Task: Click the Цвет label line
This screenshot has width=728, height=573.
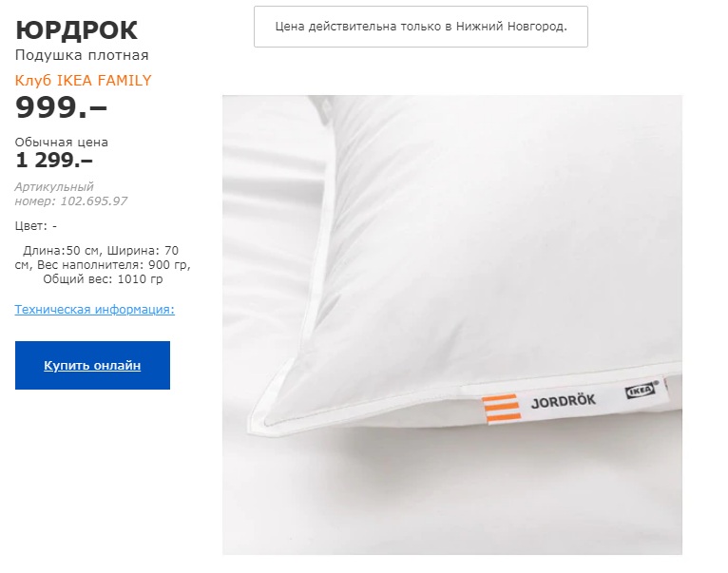Action: [36, 226]
